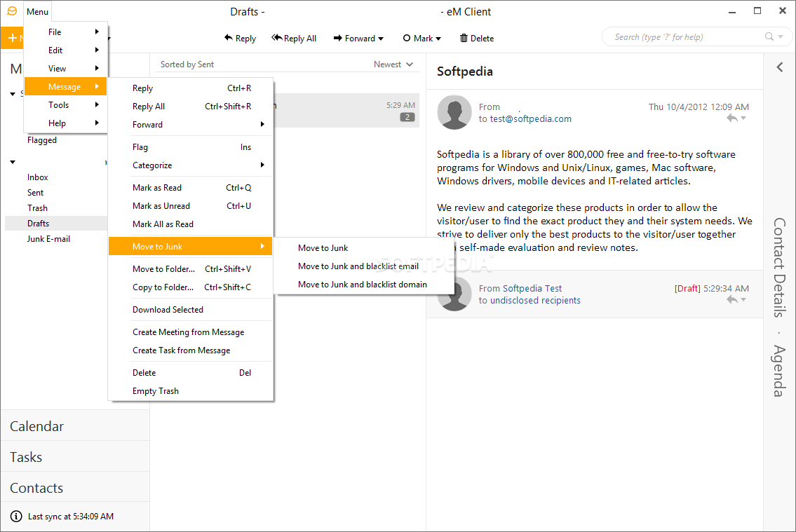Choose Empty Trash

tap(191, 391)
